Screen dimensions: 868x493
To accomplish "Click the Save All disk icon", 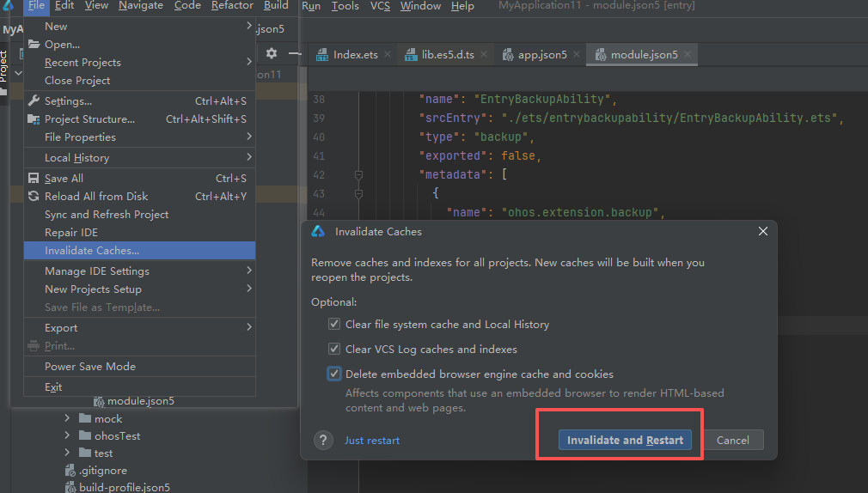I will coord(34,179).
